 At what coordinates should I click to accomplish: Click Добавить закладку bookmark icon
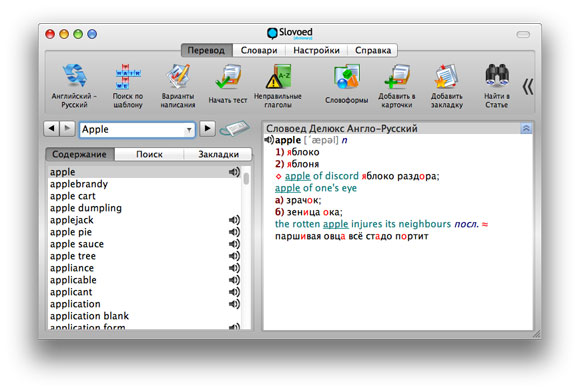[446, 86]
